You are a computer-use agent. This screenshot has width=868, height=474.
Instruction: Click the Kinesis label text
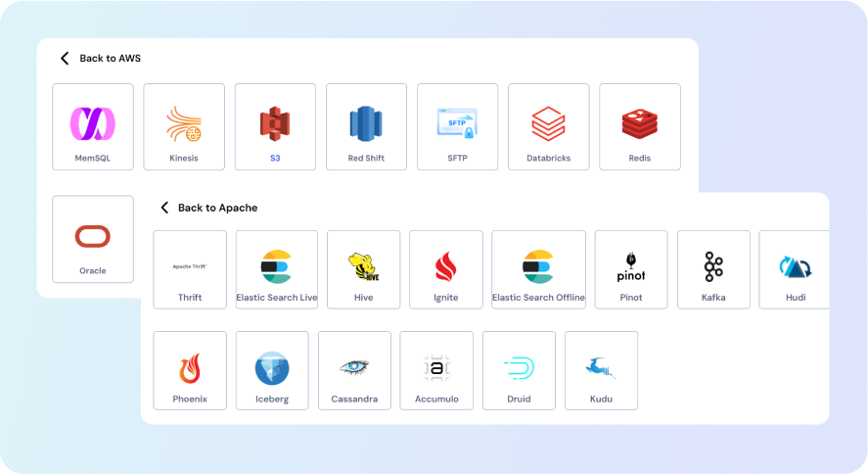point(184,158)
